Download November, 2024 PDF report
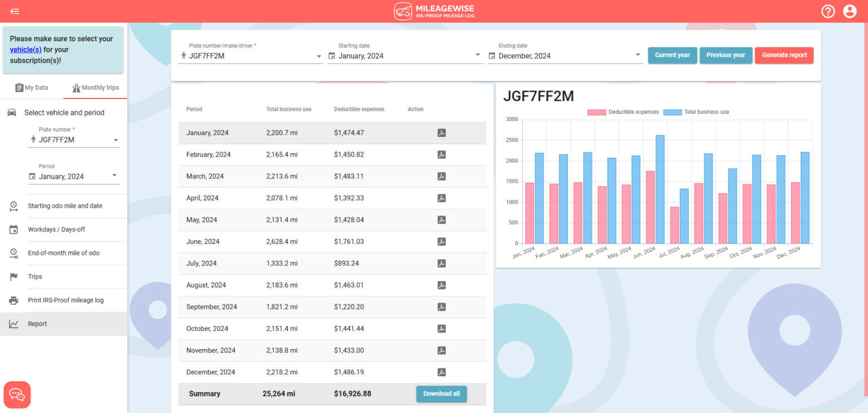The width and height of the screenshot is (868, 413). pos(441,350)
